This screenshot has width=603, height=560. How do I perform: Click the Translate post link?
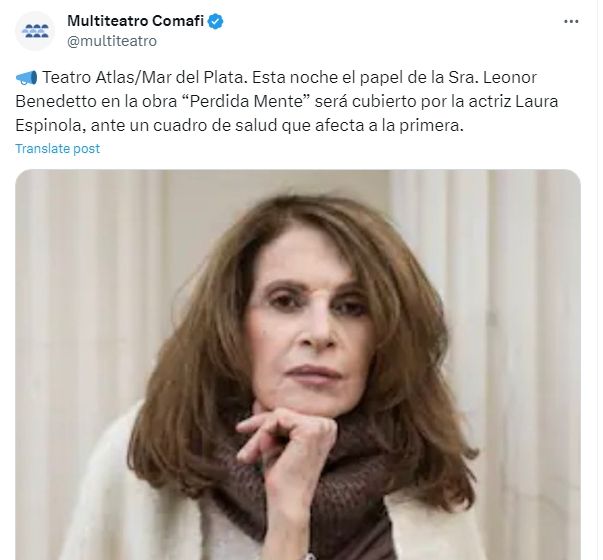[58, 148]
